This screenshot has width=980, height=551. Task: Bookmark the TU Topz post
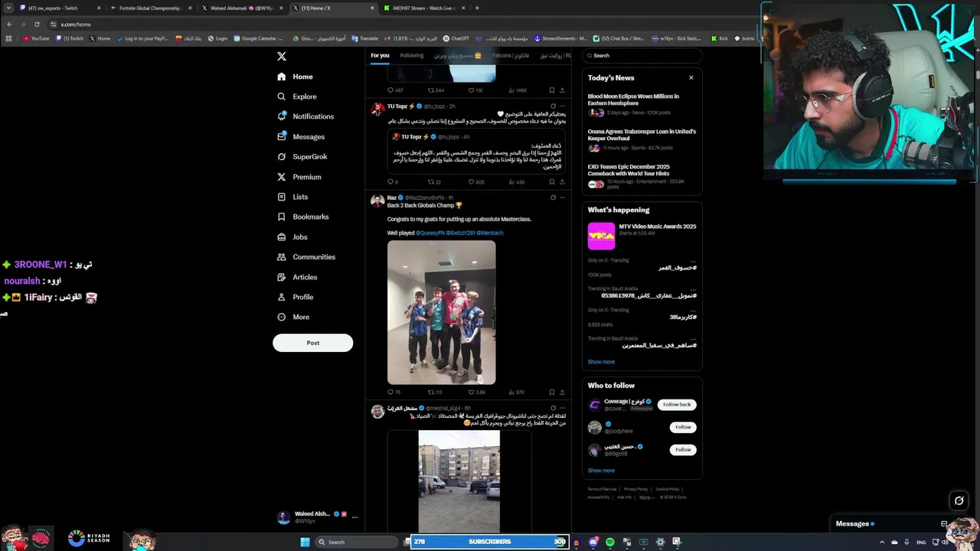(551, 182)
